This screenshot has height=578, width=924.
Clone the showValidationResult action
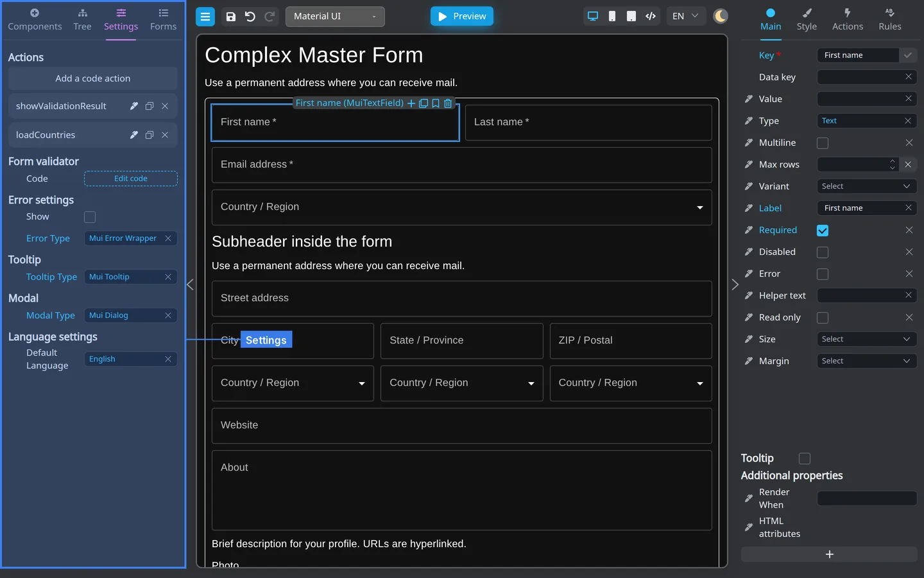click(x=150, y=106)
